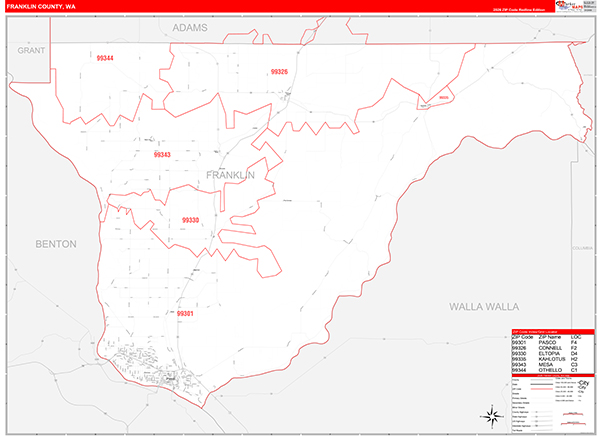Click grid location H2 in the legend

coord(574,359)
